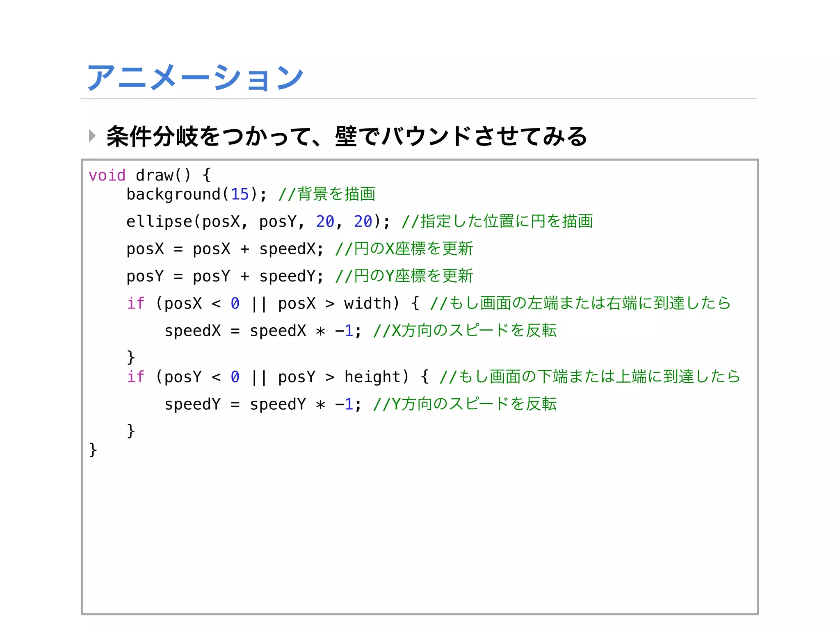Click the comment '//もし画面の左端または右端に到達したら'
The width and height of the screenshot is (840, 630).
[580, 304]
